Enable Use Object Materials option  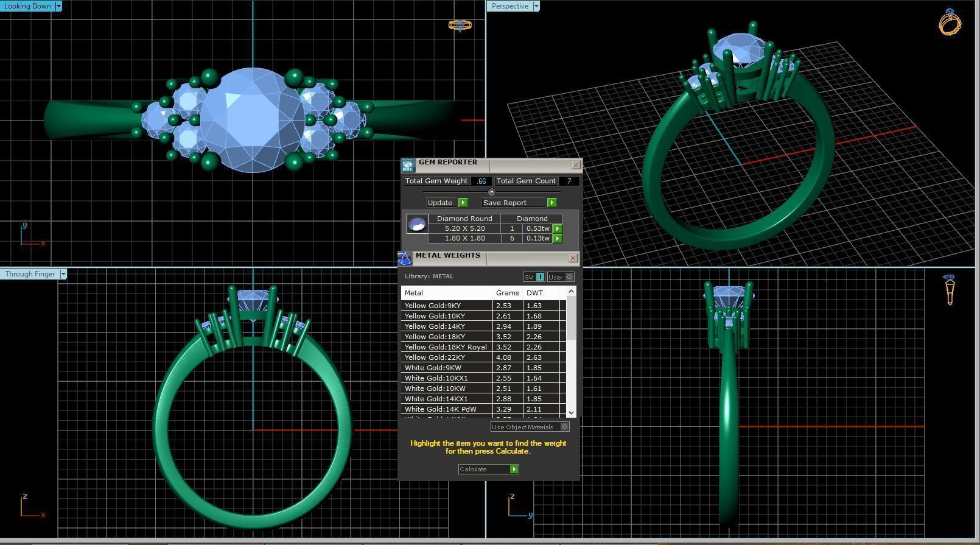pos(530,427)
